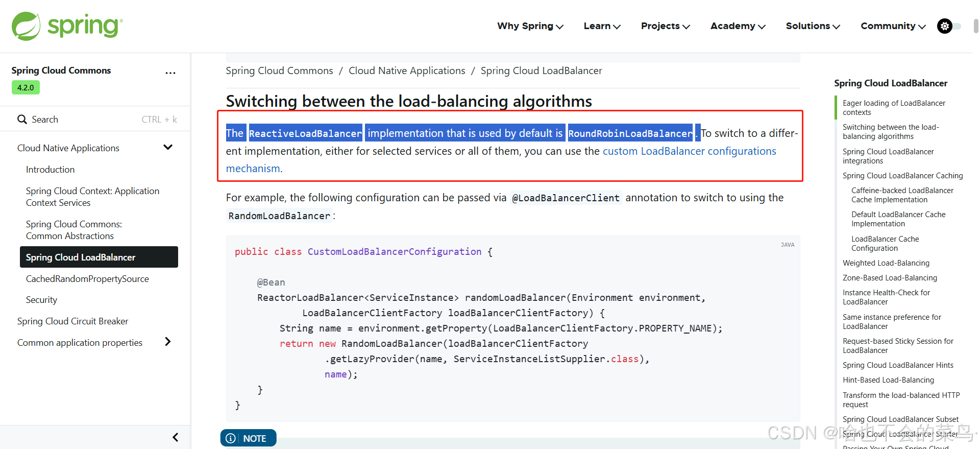980x449 pixels.
Task: Click the @LoadBalancerClient inline code text
Action: tap(566, 198)
